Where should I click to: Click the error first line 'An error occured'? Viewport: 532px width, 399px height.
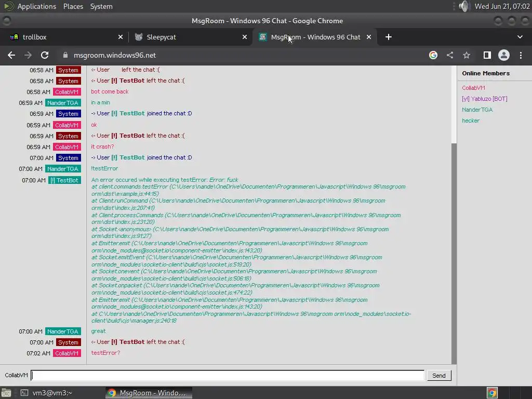165,180
